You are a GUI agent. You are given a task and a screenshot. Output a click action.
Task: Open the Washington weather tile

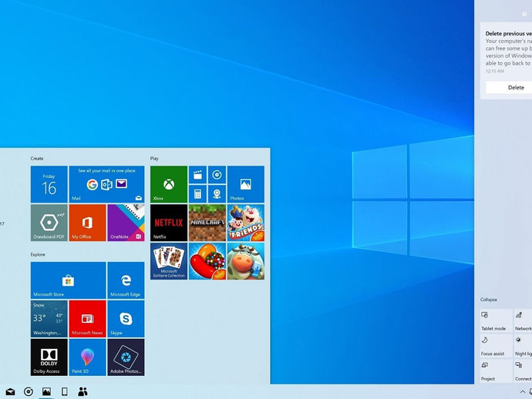tap(49, 319)
